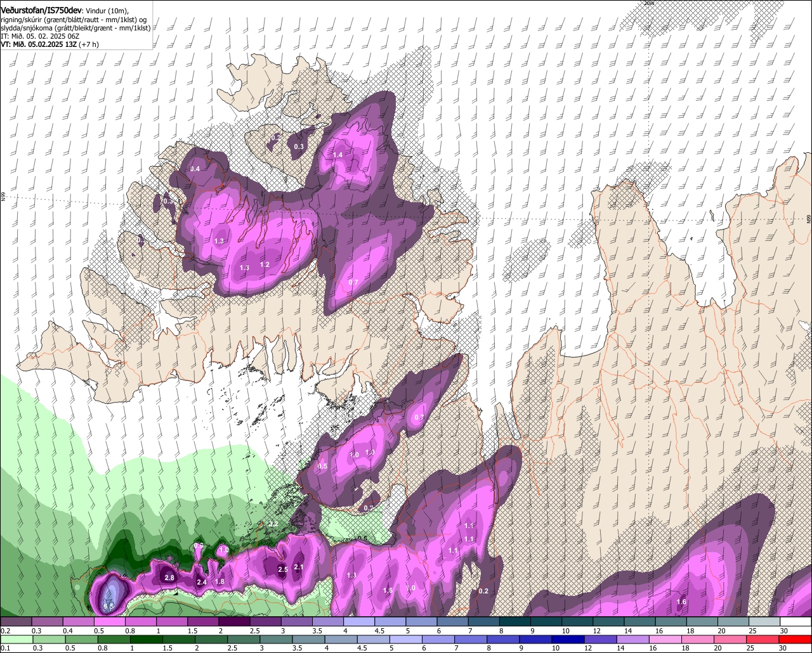Click the 2.8 value label on map
This screenshot has height=653, width=812.
pyautogui.click(x=169, y=578)
